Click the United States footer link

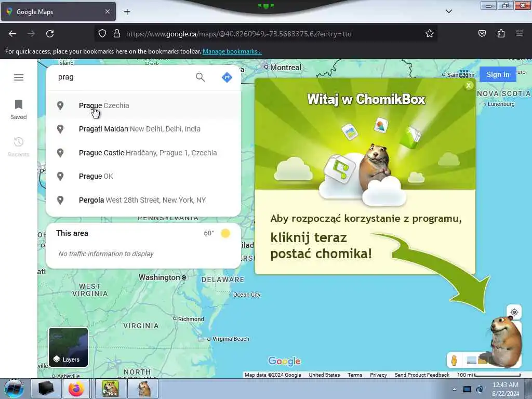324,375
